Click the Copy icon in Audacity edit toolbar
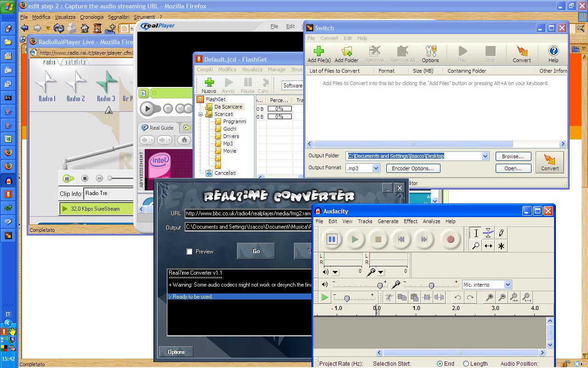588x368 pixels. tap(402, 298)
